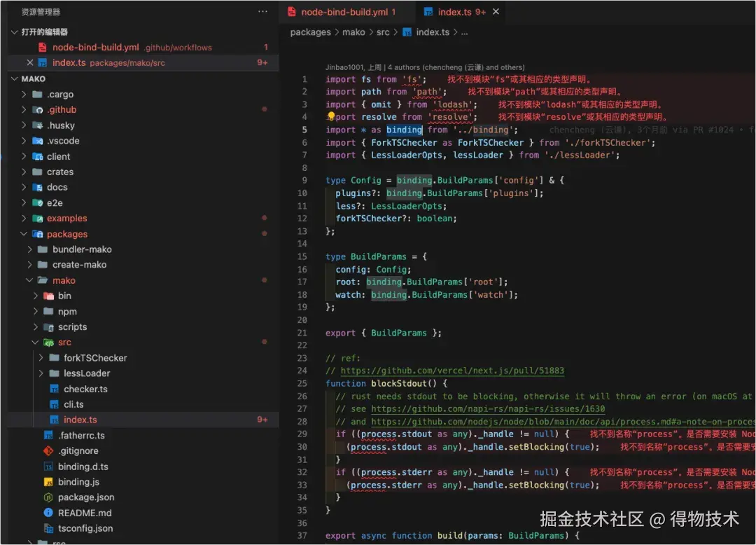This screenshot has height=545, width=756.
Task: Click the .gitignore git file icon
Action: (48, 451)
